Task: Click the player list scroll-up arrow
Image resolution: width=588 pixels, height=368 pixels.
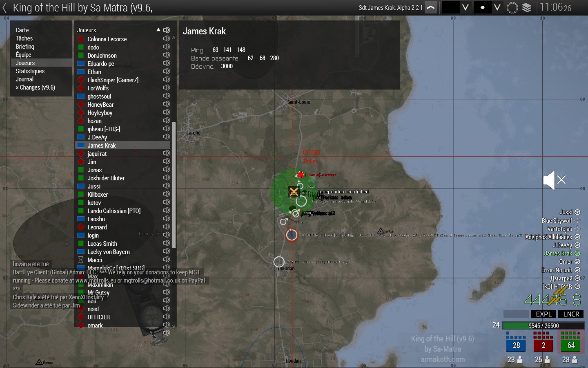Action: pyautogui.click(x=174, y=38)
